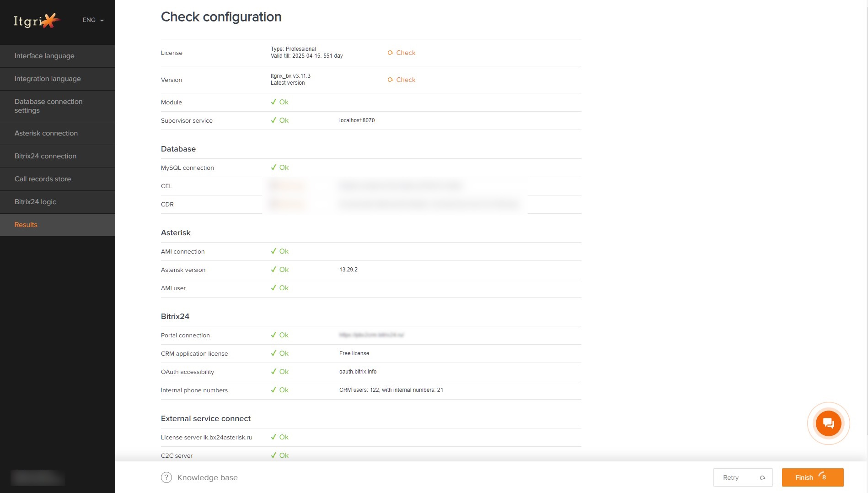Click Asterisk version Ok checkmark

273,270
